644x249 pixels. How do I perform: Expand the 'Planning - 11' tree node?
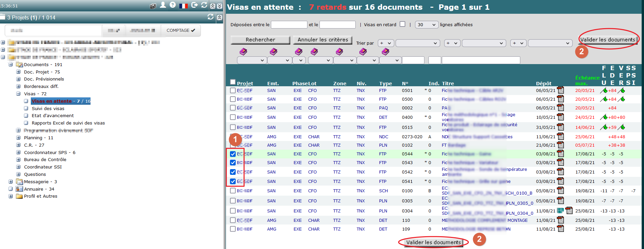click(18, 138)
